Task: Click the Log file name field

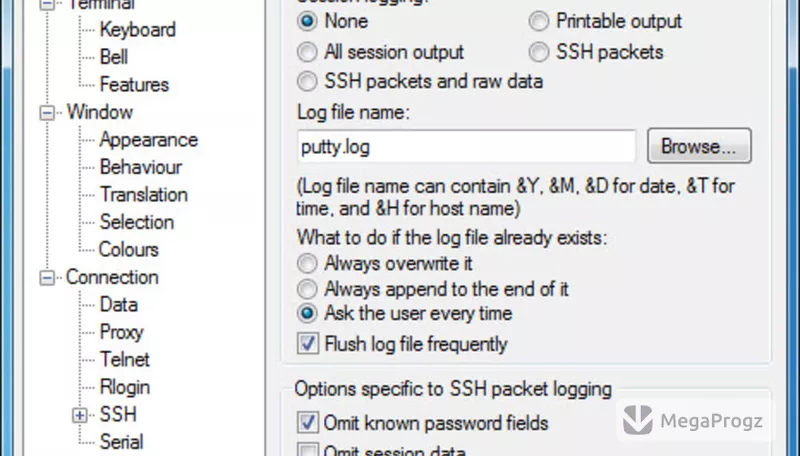Action: pyautogui.click(x=466, y=146)
